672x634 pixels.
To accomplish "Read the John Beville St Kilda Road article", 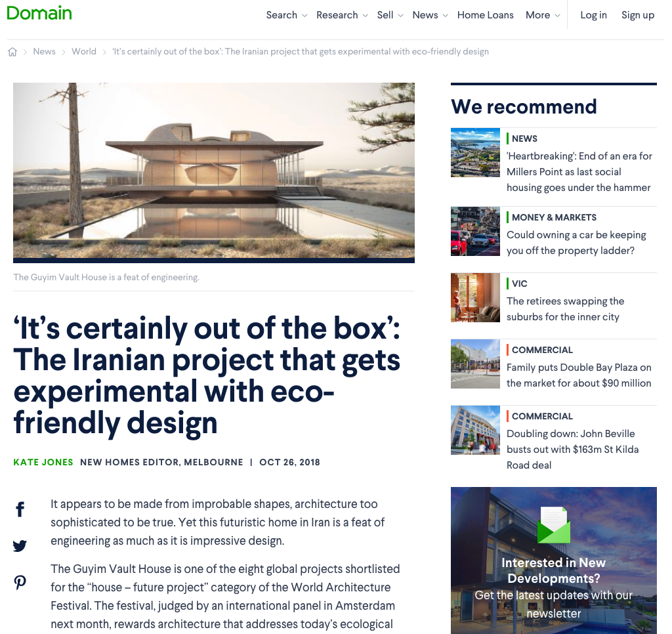I will click(572, 449).
